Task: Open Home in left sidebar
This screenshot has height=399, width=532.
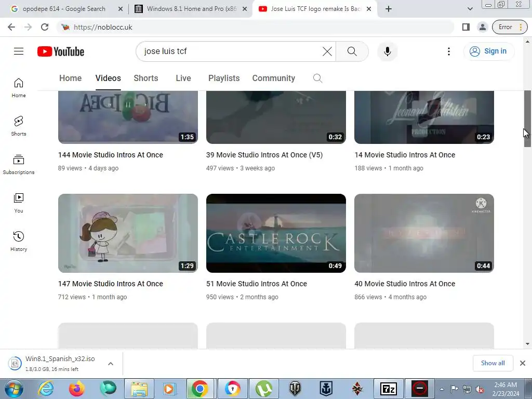Action: (19, 88)
